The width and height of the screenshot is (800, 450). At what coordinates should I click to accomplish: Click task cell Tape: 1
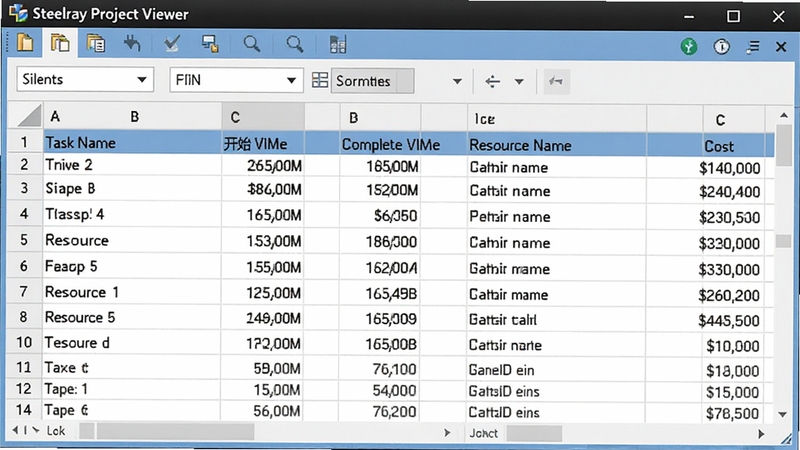[x=132, y=389]
